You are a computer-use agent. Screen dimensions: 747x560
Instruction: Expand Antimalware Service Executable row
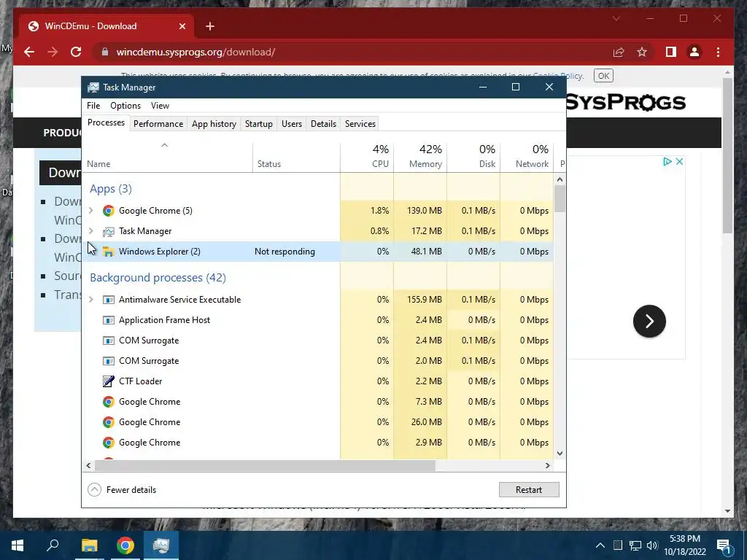point(91,300)
